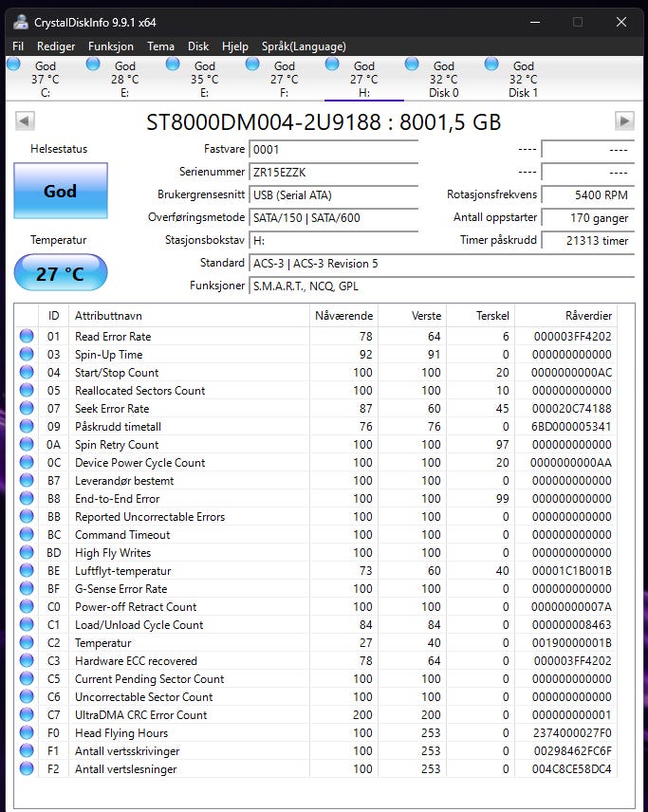This screenshot has height=812, width=648.
Task: Click the Serienummer field showing ZR15EZZK
Action: tap(333, 172)
